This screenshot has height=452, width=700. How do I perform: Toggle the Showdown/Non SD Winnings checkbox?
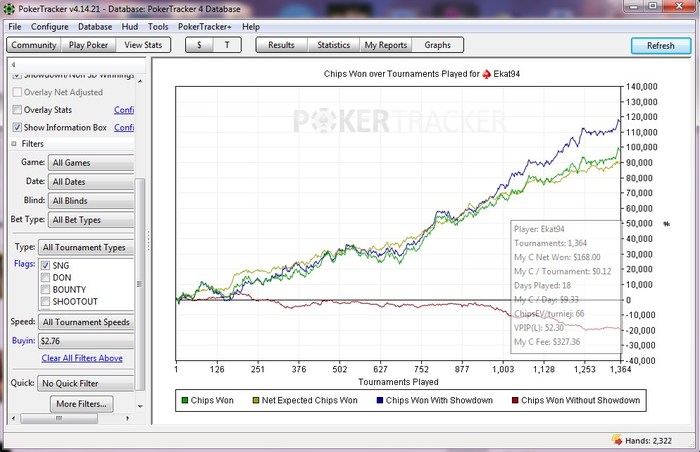[x=17, y=75]
